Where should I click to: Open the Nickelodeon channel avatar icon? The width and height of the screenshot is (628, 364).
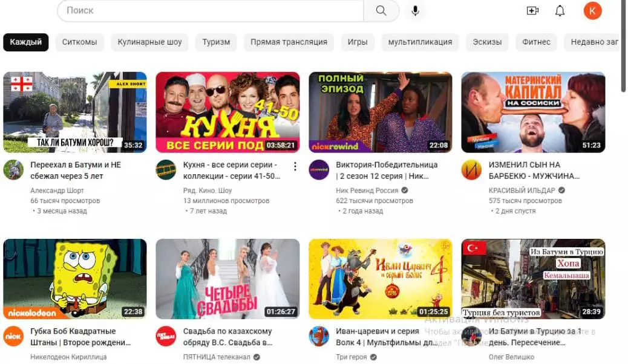click(13, 336)
